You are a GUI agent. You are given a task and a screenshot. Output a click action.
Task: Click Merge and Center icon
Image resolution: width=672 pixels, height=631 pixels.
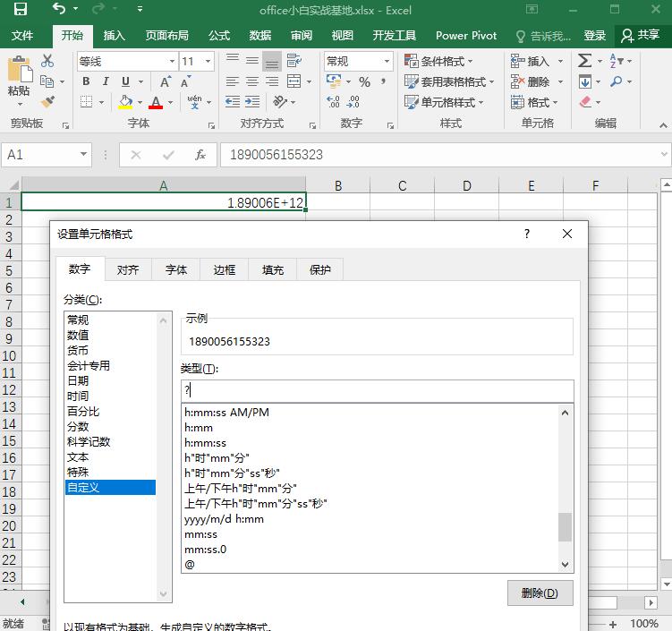294,81
